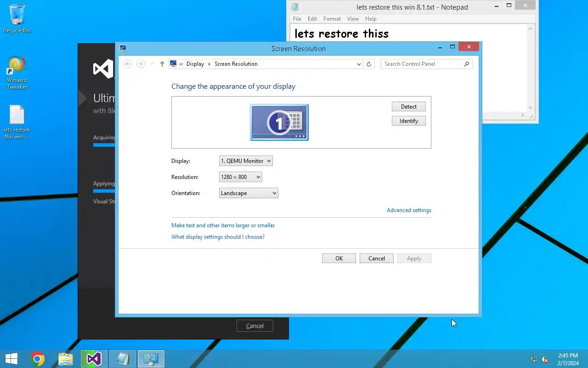Viewport: 588px width, 368px height.
Task: Go forward in Screen Resolution window
Action: point(141,64)
